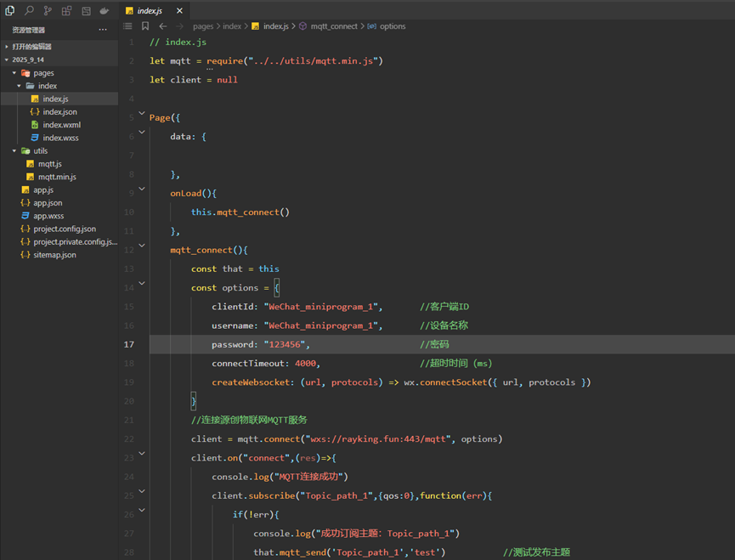Fold the mqtt_connect function at line 12
The image size is (735, 560).
(x=142, y=245)
